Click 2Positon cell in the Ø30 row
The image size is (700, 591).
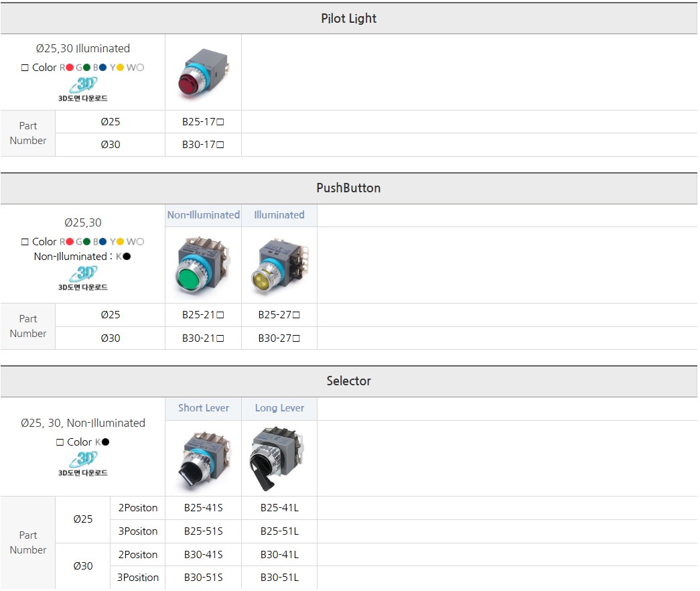pos(138,554)
